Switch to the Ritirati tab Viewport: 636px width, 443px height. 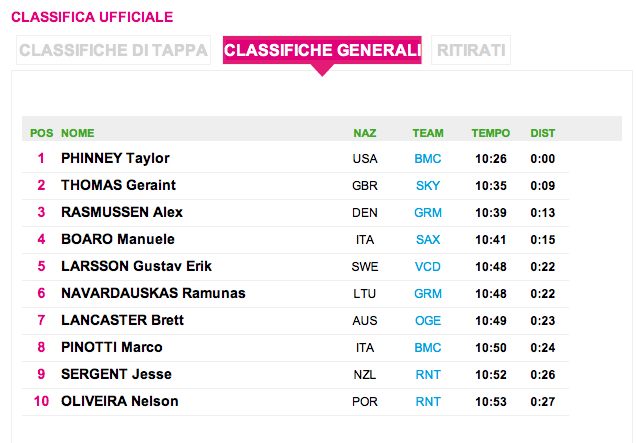click(471, 51)
